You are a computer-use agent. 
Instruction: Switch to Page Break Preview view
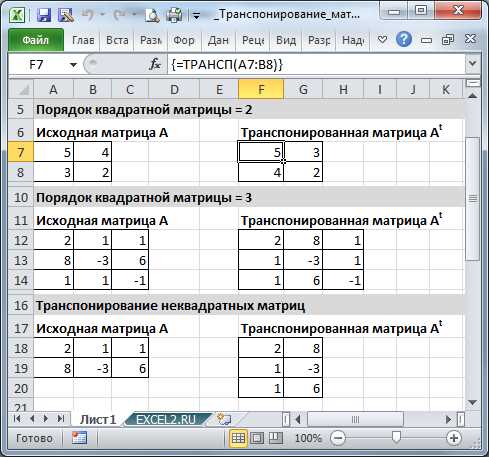(x=276, y=438)
